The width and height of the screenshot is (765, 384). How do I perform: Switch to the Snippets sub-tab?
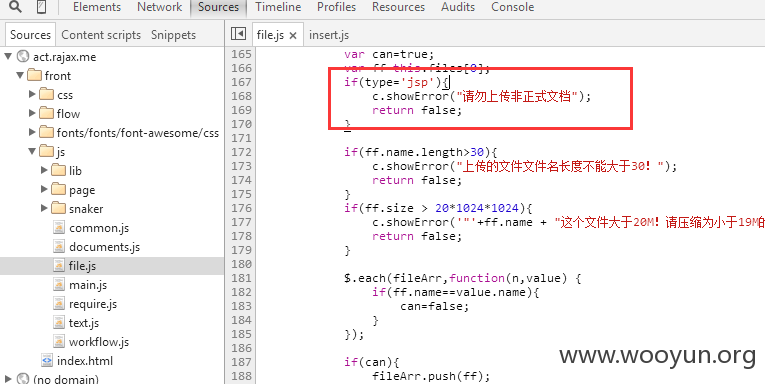173,35
